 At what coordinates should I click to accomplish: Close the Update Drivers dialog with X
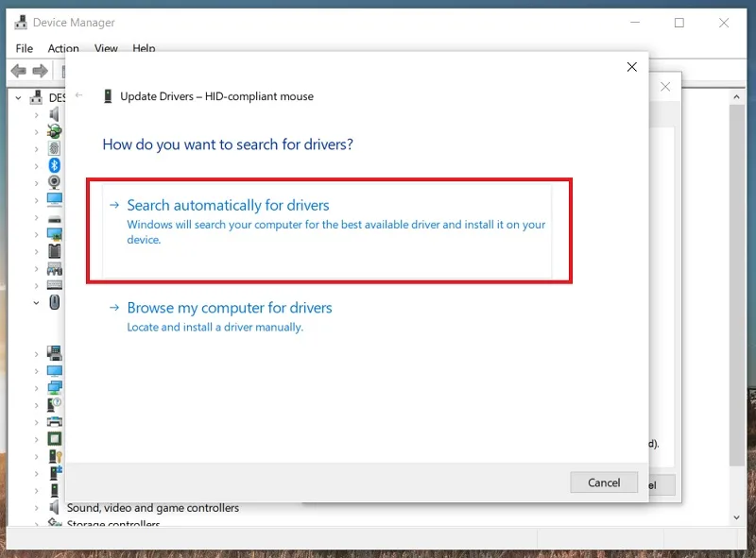point(631,67)
